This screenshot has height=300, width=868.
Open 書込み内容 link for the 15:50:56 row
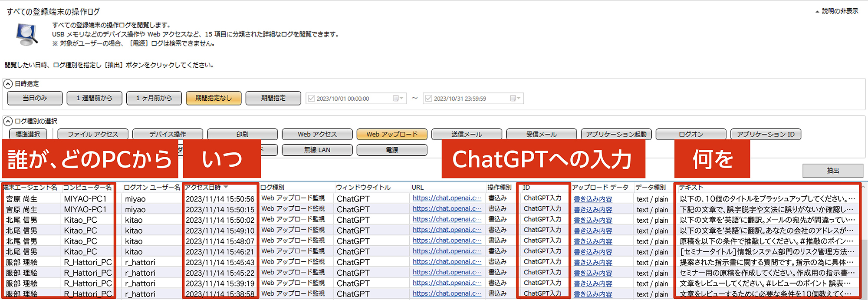(x=593, y=199)
